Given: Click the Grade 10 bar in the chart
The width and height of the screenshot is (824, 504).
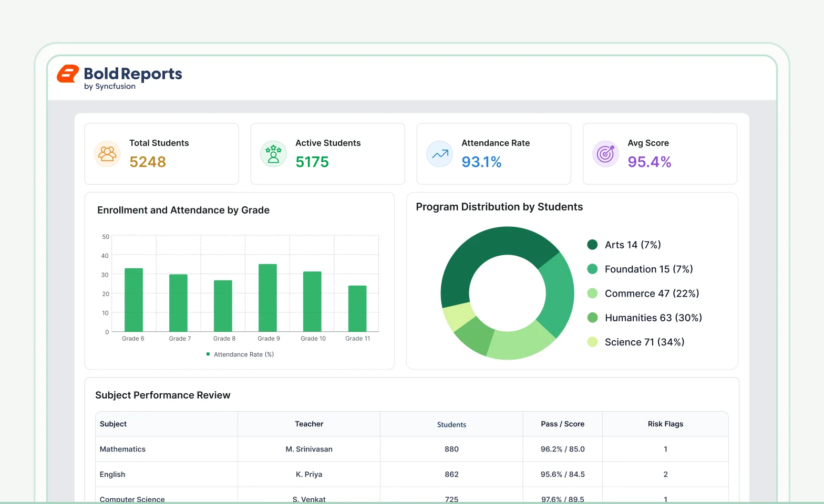Looking at the screenshot, I should point(312,301).
